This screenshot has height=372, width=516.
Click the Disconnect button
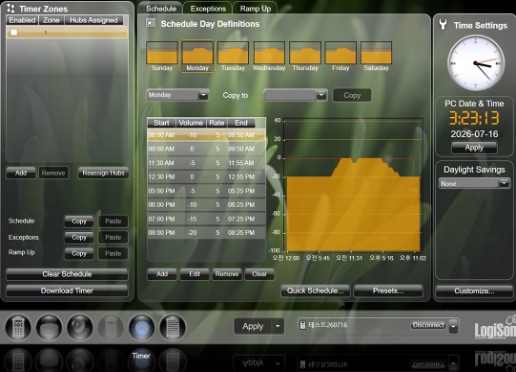pos(428,325)
